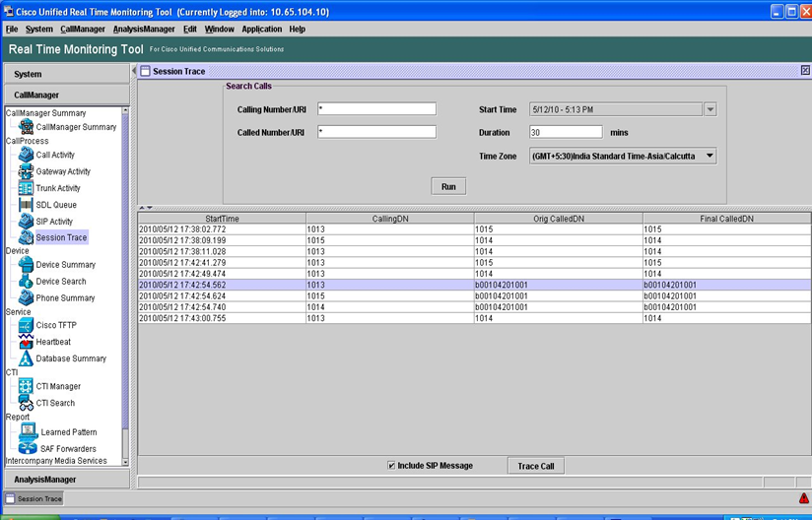
Task: Open the AnalysisManager menu
Action: click(x=144, y=30)
